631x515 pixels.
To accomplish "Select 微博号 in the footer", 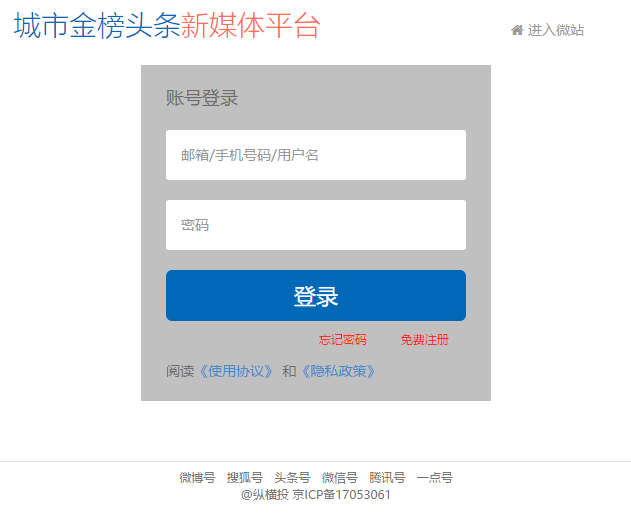I will tap(197, 478).
